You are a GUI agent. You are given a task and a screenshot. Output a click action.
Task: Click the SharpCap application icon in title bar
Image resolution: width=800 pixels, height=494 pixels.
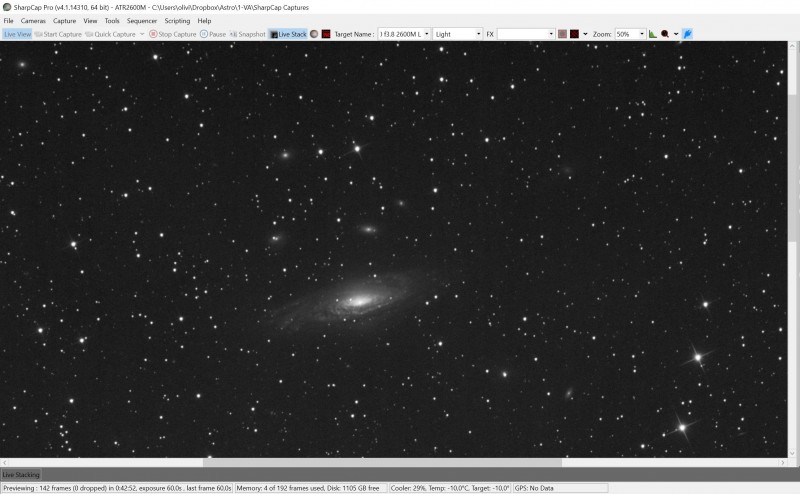[x=7, y=7]
